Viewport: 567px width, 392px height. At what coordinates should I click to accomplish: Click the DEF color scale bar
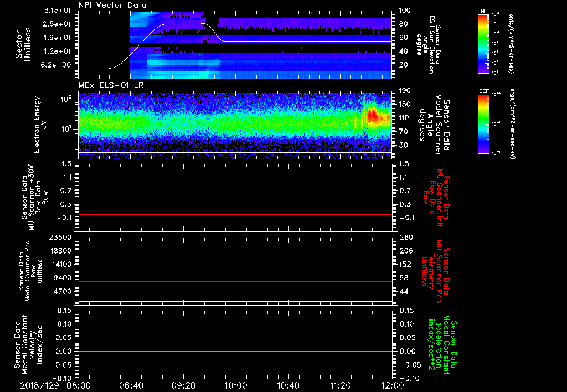point(484,123)
